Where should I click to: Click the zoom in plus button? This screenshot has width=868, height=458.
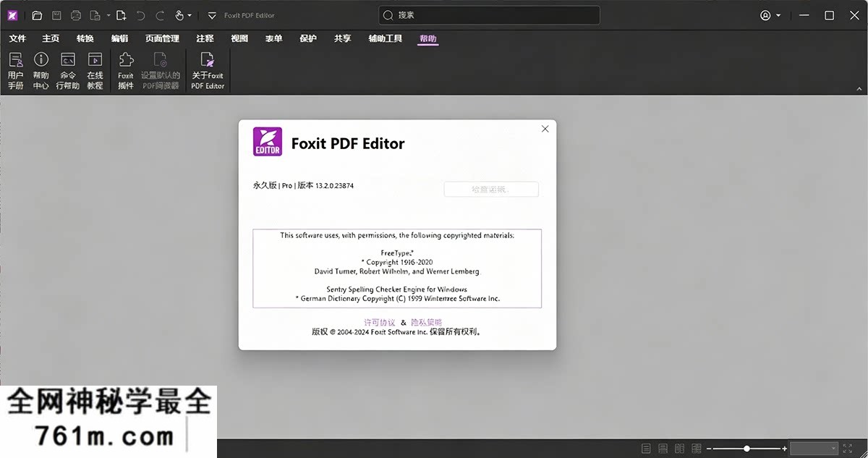coord(785,449)
